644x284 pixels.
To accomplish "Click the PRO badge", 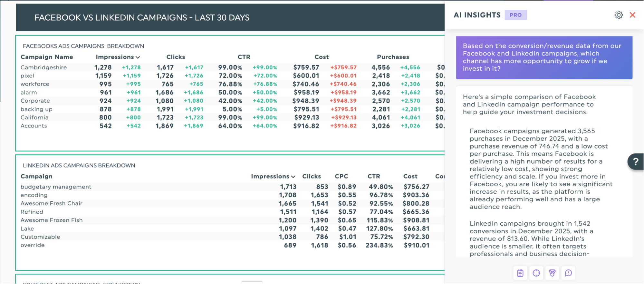I will tap(515, 15).
